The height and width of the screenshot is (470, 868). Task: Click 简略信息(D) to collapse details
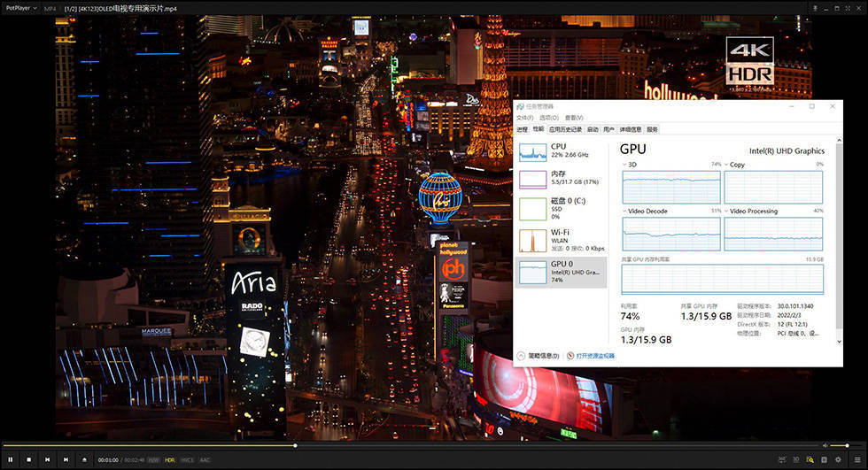542,356
